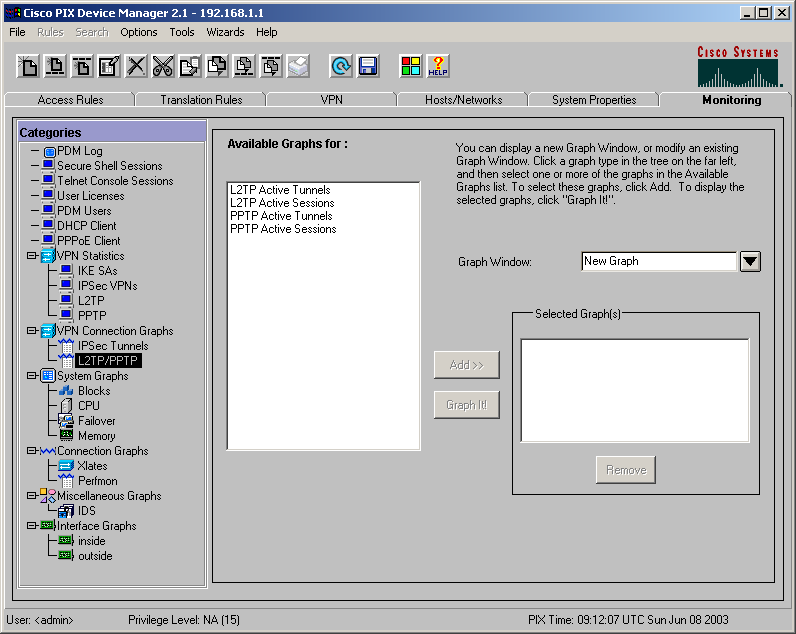Switch to the Hosts/Networks tab
Screen dimensions: 796x634
(x=463, y=99)
